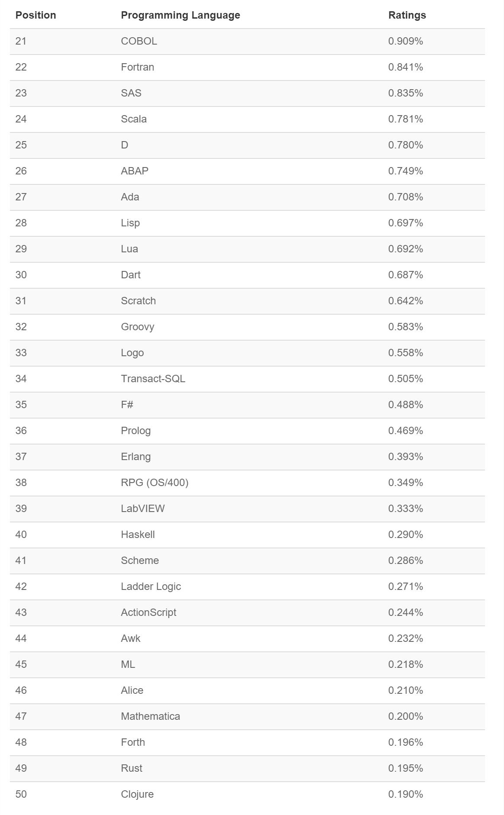Screen dimensions: 504x815
Task: Click the Clojure rating 0.190%
Action: (x=405, y=794)
